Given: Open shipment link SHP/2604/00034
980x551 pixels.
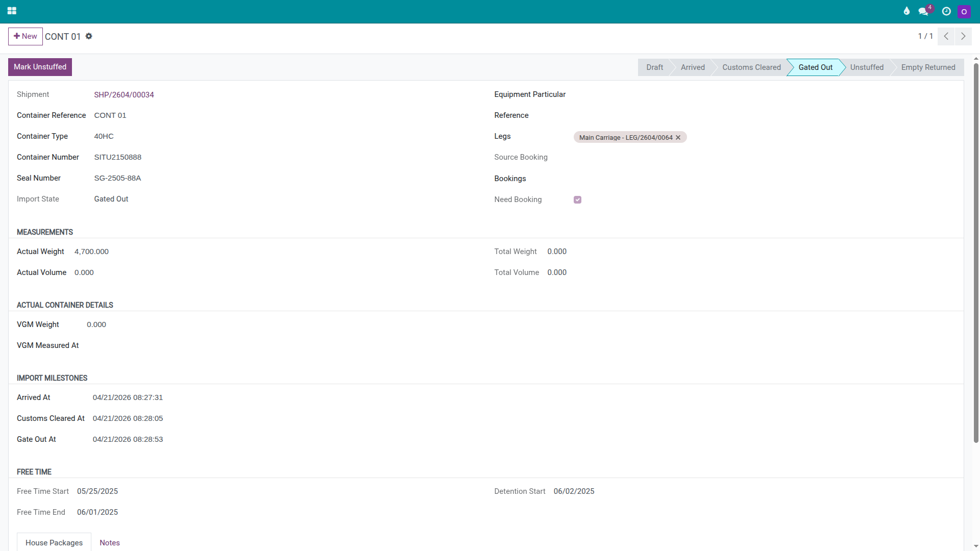Looking at the screenshot, I should [x=124, y=95].
